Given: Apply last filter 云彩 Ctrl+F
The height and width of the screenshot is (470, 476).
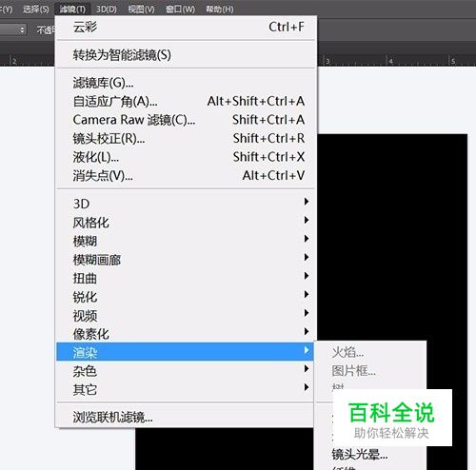Looking at the screenshot, I should pyautogui.click(x=186, y=27).
